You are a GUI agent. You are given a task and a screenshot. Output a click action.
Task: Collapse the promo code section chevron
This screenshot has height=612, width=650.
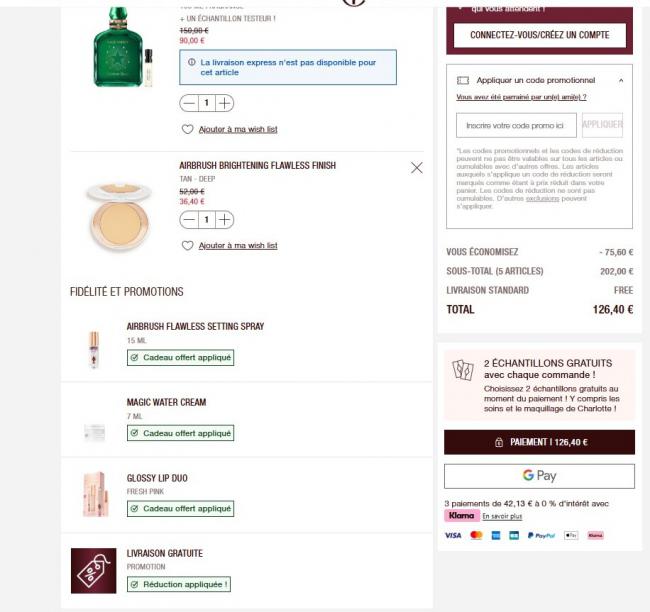point(621,80)
